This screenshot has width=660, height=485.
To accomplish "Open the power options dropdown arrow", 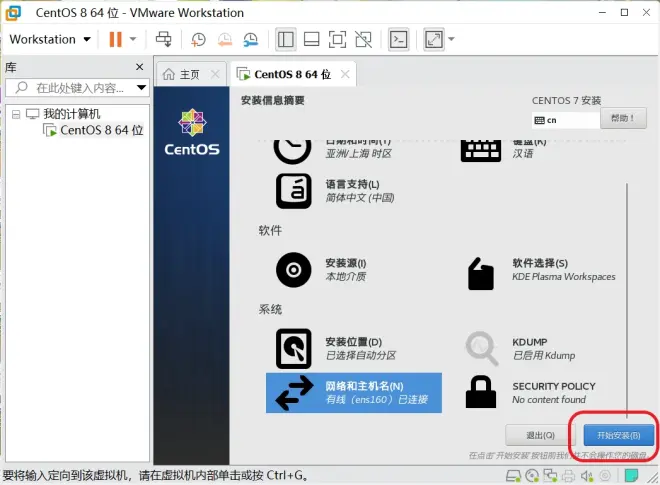I will (133, 40).
